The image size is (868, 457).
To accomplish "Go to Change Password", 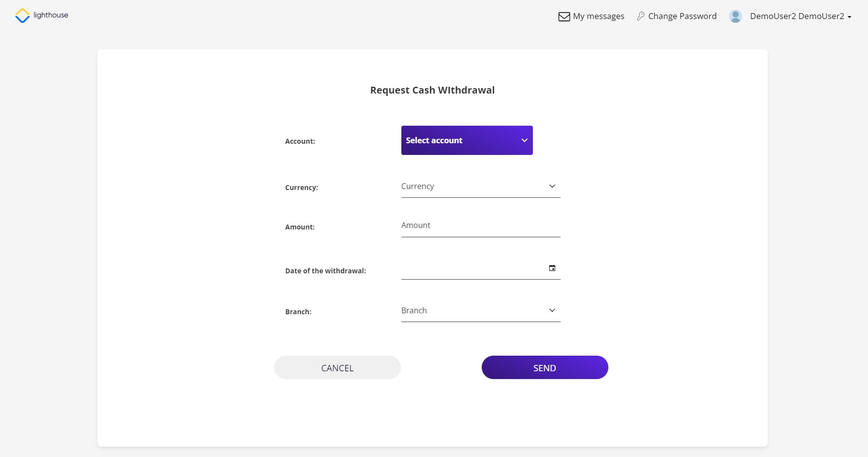I will click(x=682, y=16).
